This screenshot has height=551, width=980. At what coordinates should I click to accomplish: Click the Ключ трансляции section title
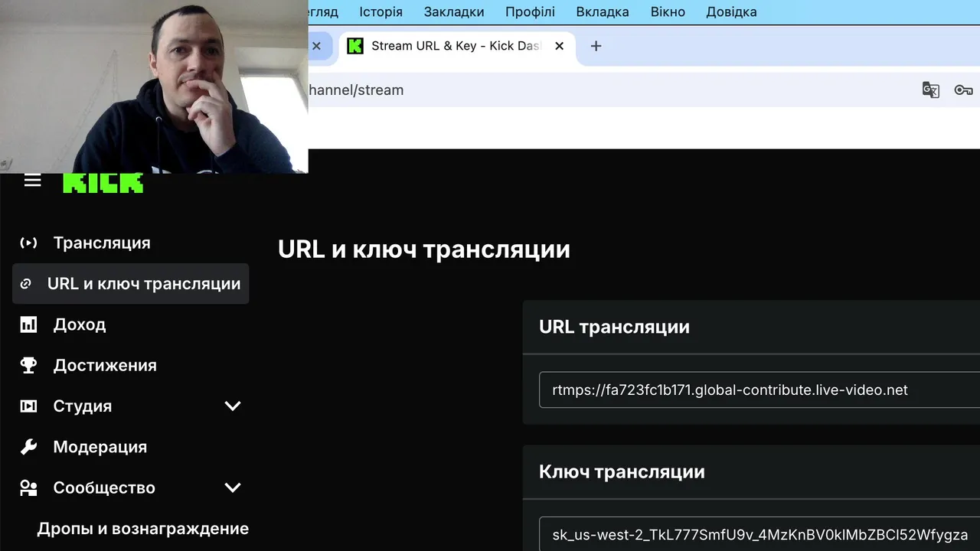click(622, 471)
